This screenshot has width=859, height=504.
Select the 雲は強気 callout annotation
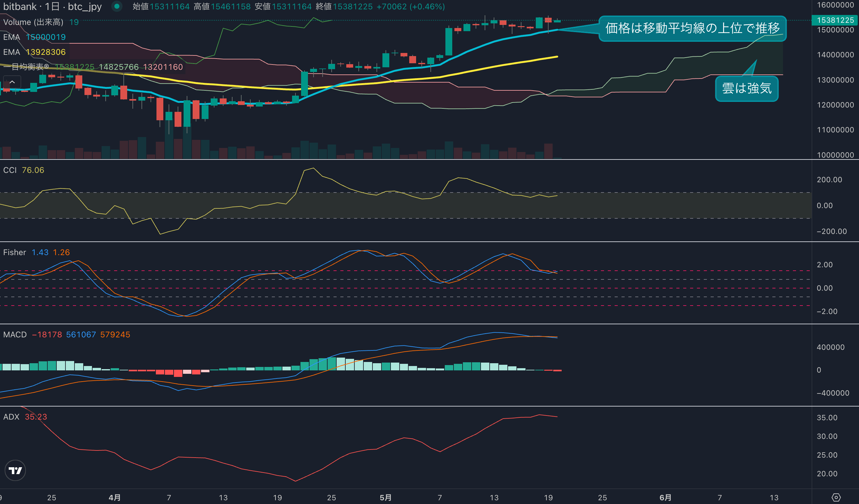point(746,88)
